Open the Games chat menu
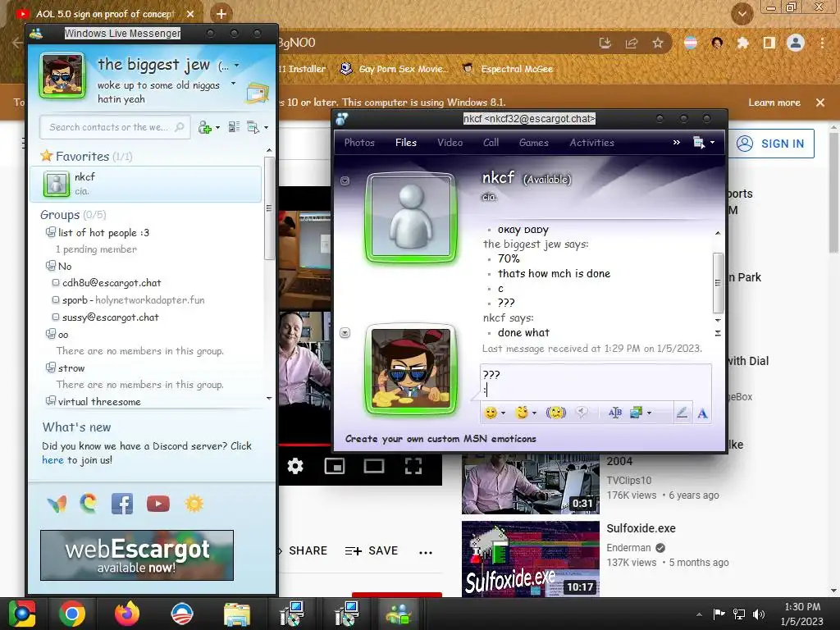 [x=534, y=143]
